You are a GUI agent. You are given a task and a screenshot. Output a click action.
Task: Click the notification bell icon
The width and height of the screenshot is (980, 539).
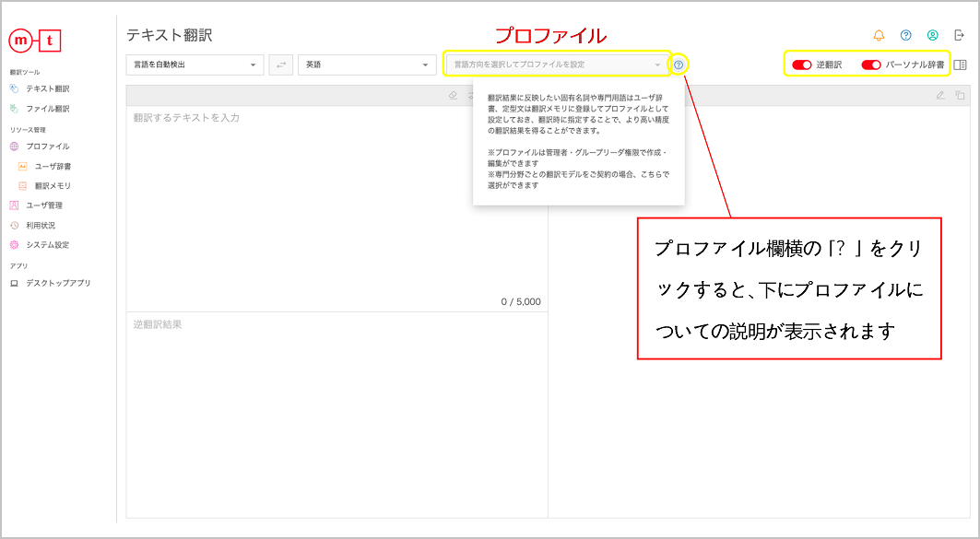click(879, 36)
